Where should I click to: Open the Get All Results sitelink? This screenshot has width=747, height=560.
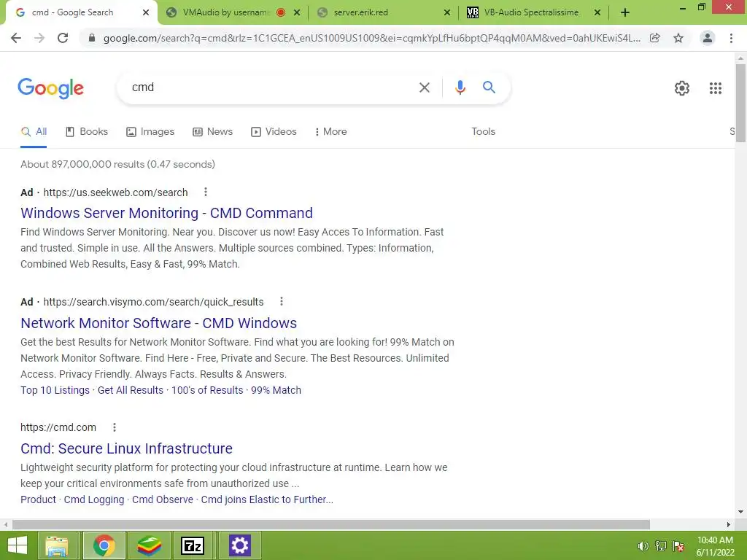[131, 390]
